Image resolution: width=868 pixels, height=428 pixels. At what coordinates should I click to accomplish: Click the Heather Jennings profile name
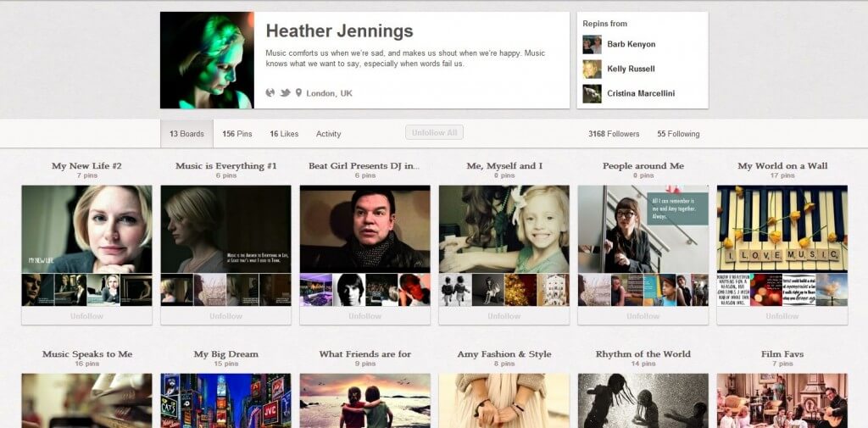[x=339, y=31]
